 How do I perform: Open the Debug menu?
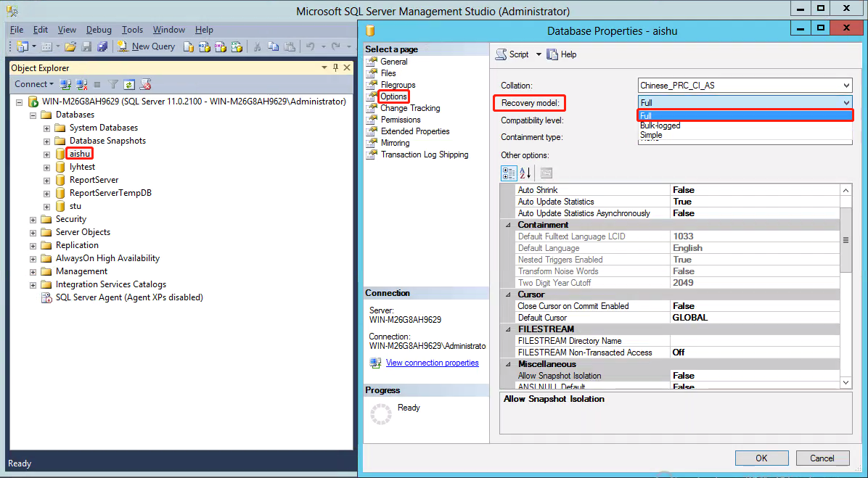pos(99,30)
